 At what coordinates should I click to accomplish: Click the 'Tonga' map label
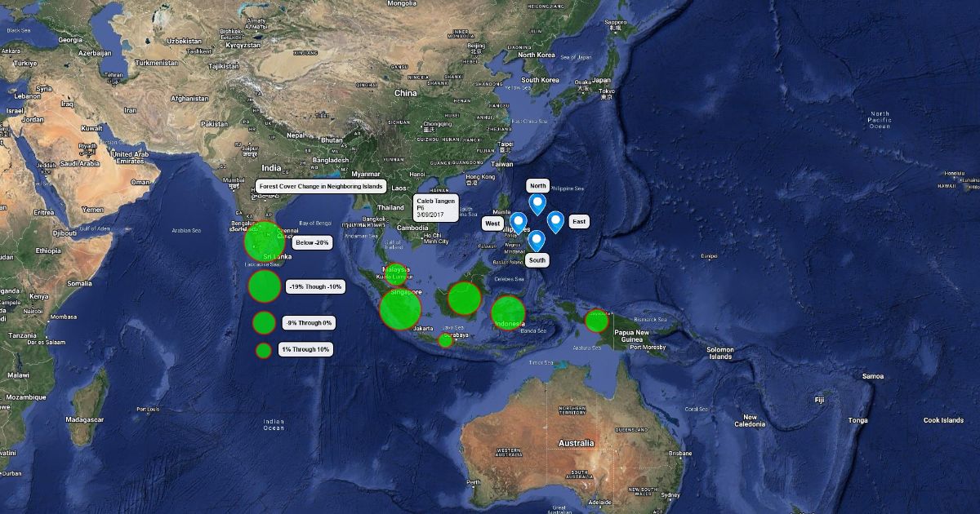[x=857, y=420]
